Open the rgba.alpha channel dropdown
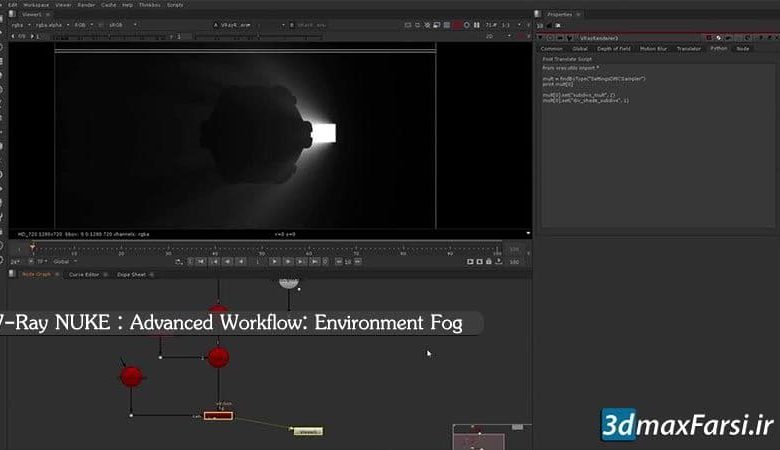The width and height of the screenshot is (780, 450). 52,25
